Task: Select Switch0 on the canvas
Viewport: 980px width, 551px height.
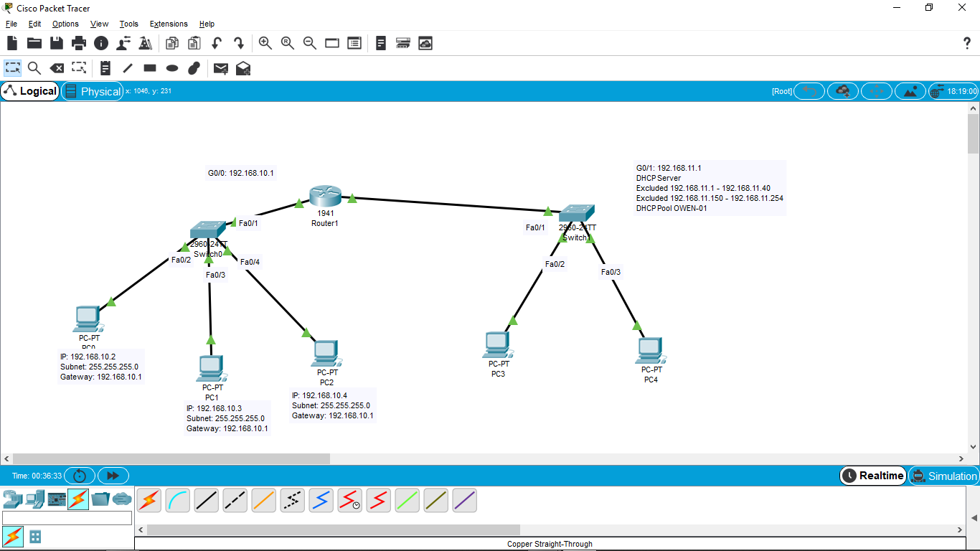Action: (x=207, y=230)
